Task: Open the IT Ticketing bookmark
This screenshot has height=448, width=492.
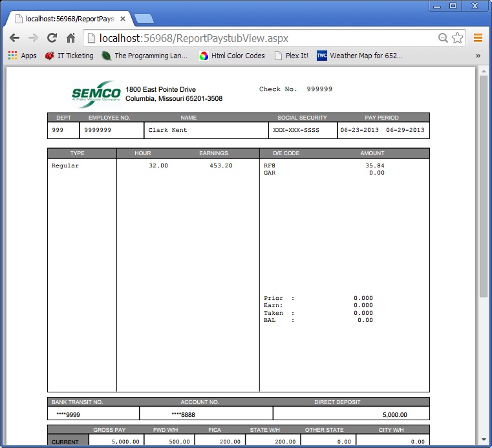Action: pyautogui.click(x=69, y=56)
